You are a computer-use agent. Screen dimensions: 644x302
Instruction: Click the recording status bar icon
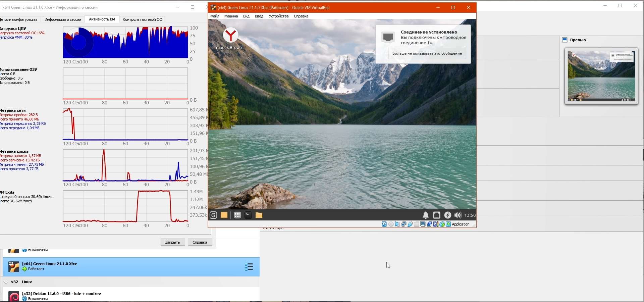[x=429, y=224]
